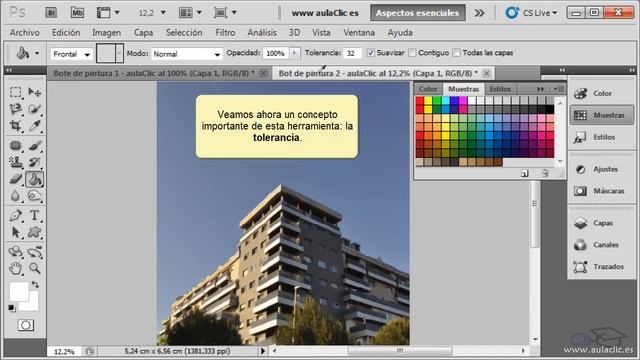Open the Trazados panel button
This screenshot has width=640, height=360.
(601, 267)
